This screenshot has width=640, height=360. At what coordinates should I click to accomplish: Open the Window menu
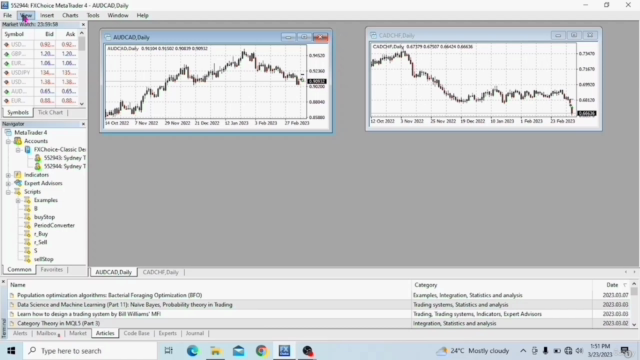(x=118, y=16)
